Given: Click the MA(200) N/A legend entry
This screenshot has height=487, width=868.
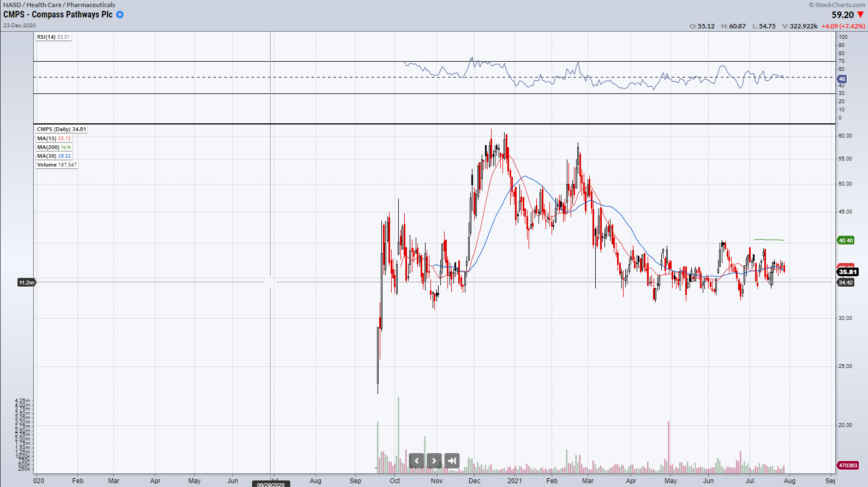Looking at the screenshot, I should [54, 147].
